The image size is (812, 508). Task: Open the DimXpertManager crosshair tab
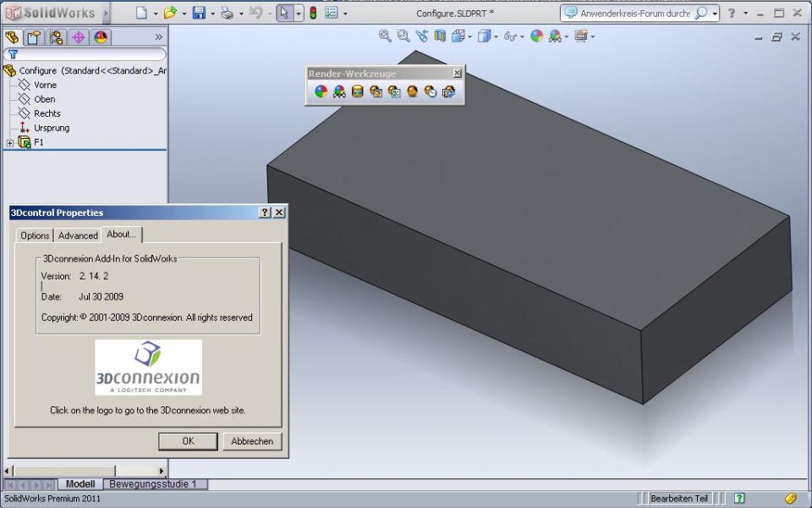[78, 36]
